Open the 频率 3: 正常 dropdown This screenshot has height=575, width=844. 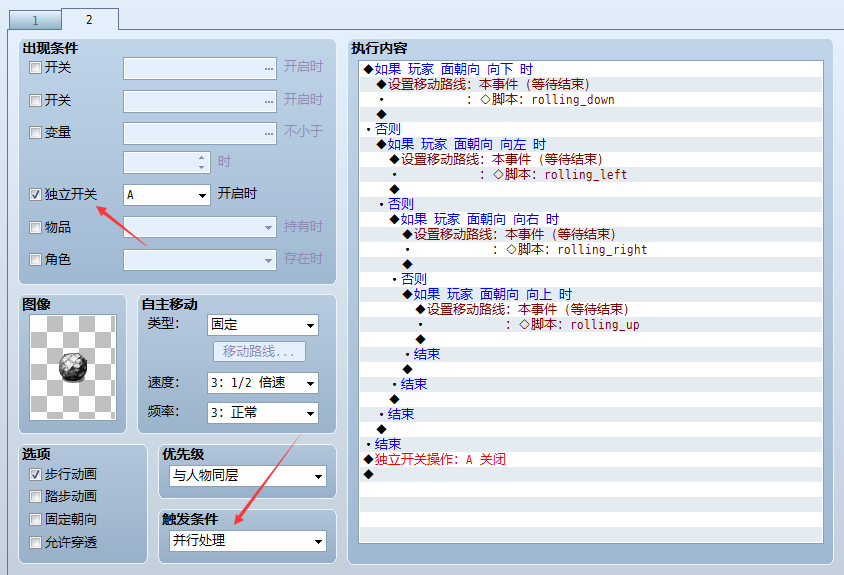263,413
